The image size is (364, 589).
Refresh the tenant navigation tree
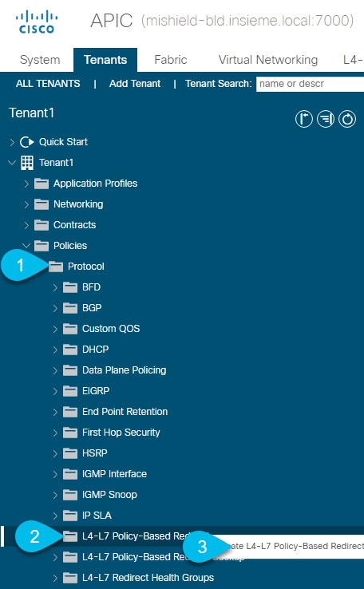pyautogui.click(x=347, y=119)
